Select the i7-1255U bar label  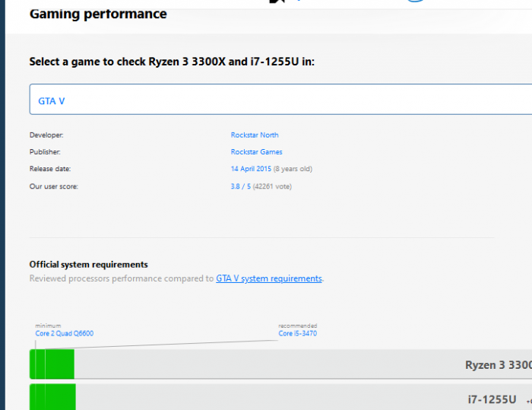click(x=492, y=399)
